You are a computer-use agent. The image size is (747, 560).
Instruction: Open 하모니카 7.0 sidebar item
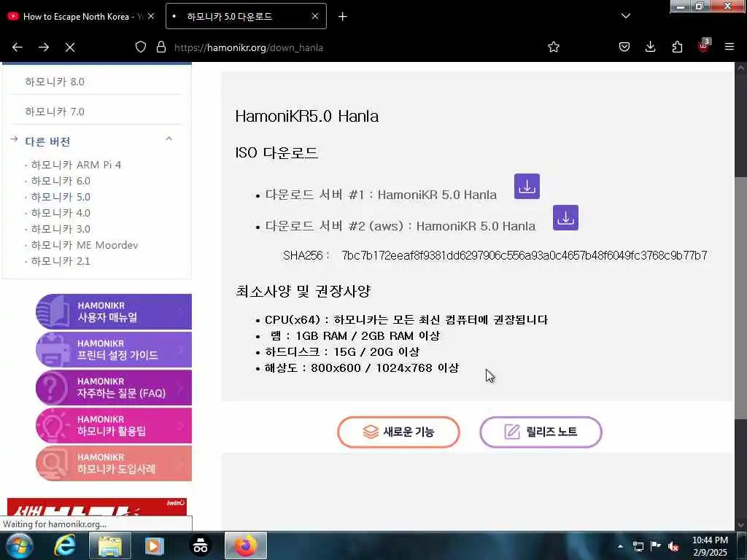click(55, 112)
